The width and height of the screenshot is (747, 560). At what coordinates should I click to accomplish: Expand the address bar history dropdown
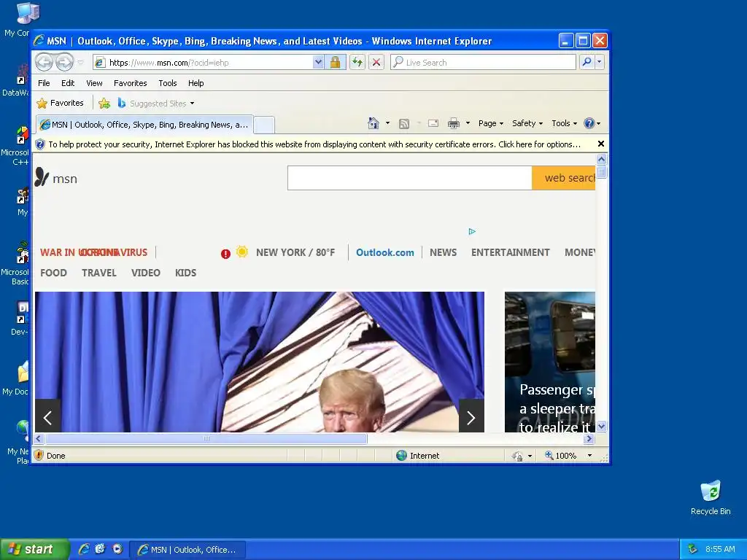tap(318, 63)
